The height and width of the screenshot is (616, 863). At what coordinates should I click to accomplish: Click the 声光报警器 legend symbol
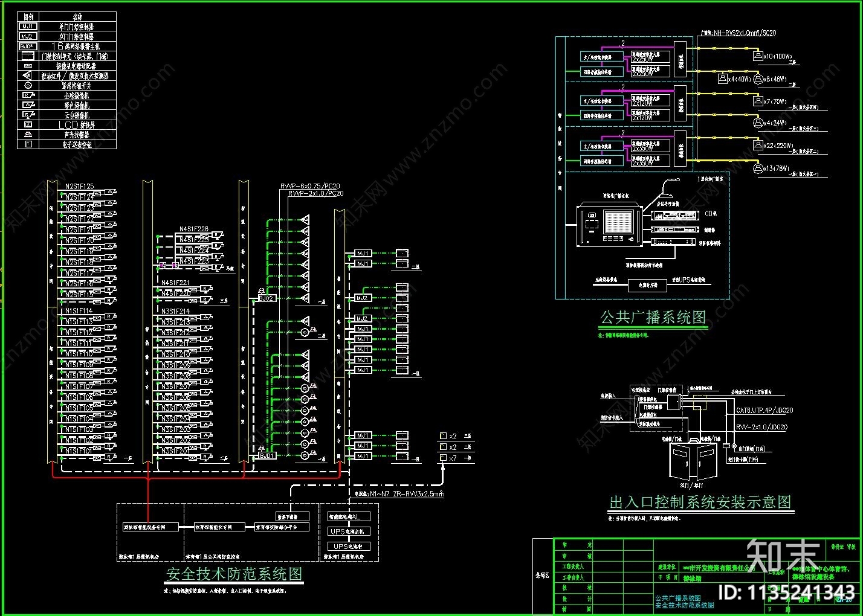(28, 135)
